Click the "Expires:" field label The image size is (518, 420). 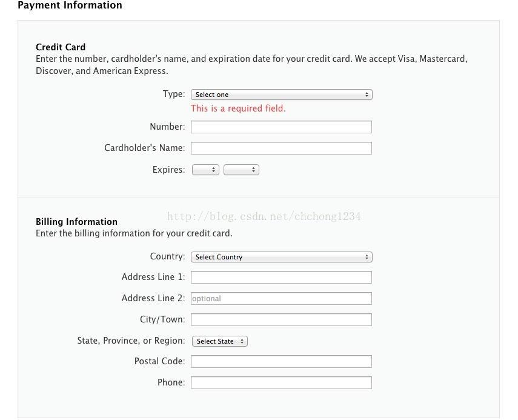168,170
